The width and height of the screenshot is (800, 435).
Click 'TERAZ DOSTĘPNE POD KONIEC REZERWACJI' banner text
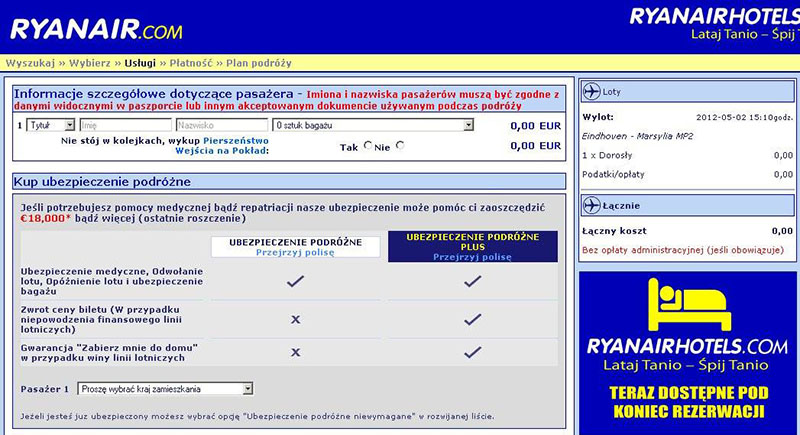(x=689, y=402)
